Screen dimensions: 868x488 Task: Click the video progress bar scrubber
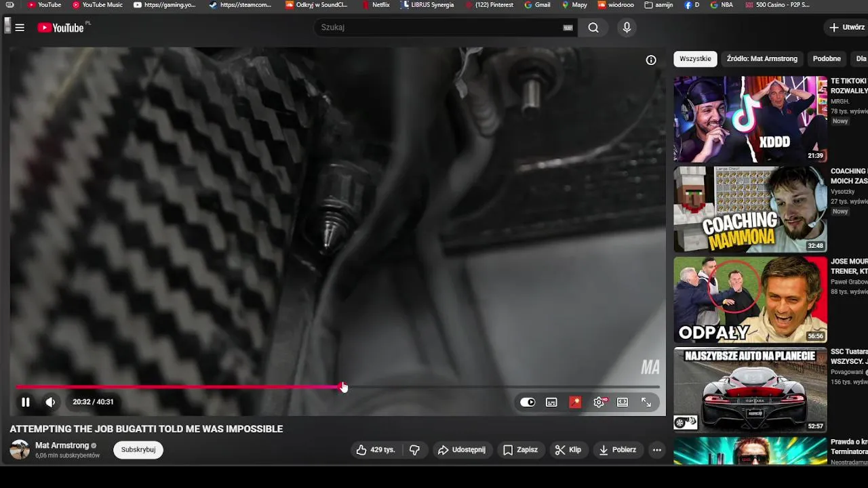[344, 387]
